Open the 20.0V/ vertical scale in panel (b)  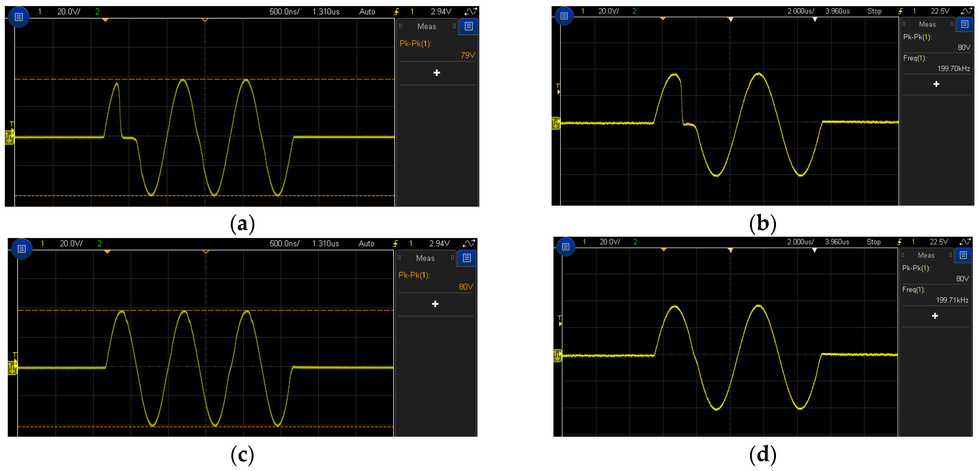608,11
